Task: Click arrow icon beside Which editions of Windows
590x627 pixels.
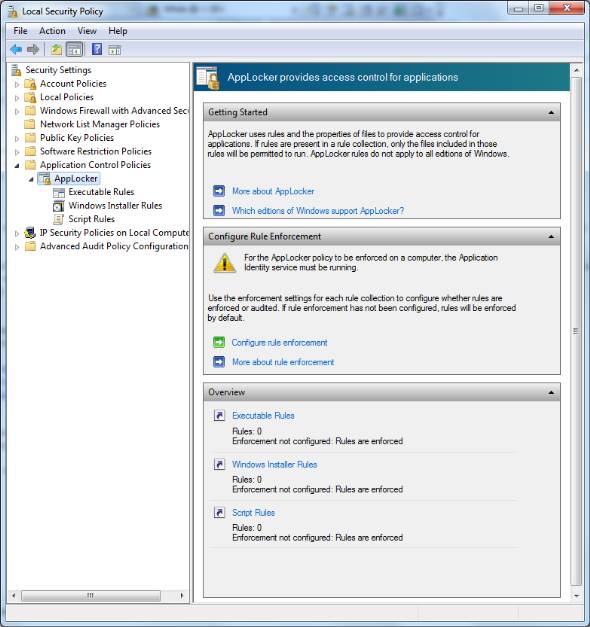Action: click(219, 210)
